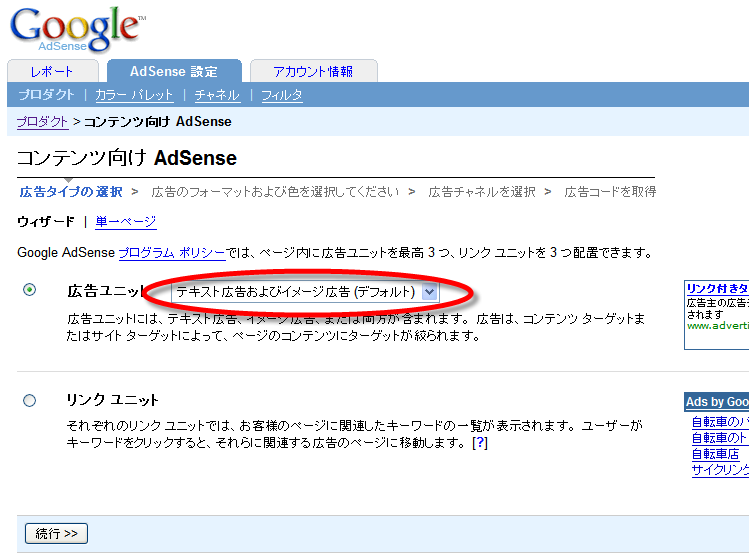Click the サイクリング sample link unit entry
The image size is (749, 557).
720,470
